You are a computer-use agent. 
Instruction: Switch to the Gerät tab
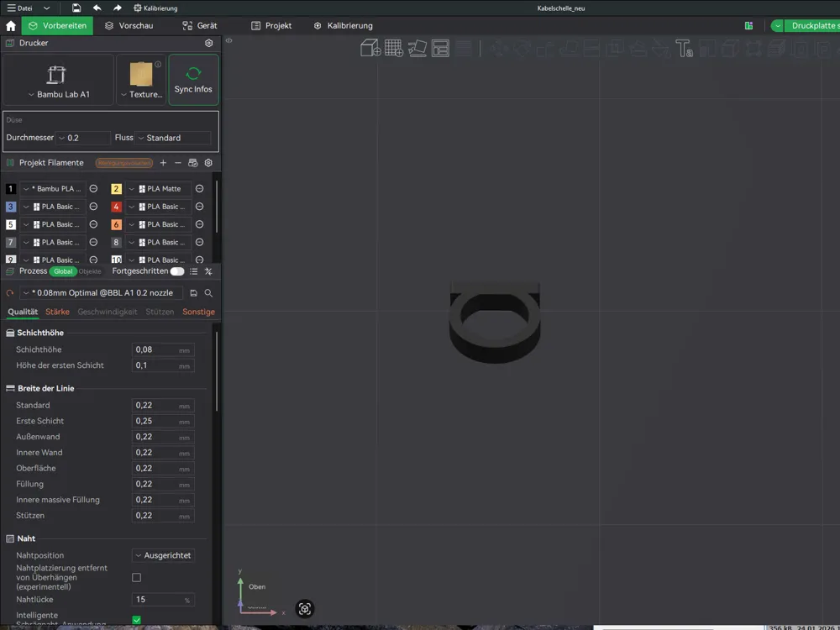coord(200,26)
